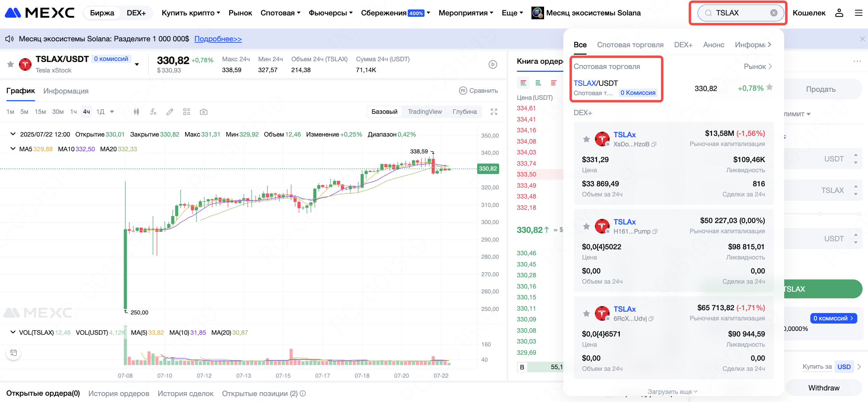868x402 pixels.
Task: Switch to Биржа mode
Action: (102, 13)
